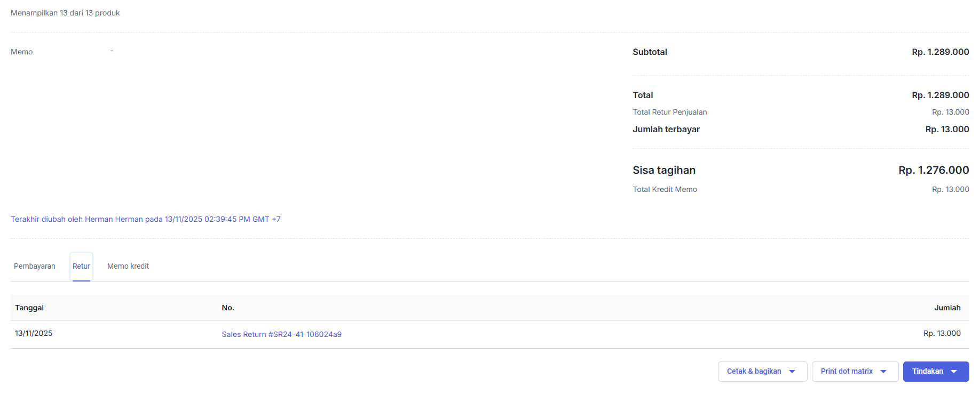Click the Jumlah column header
Viewport: 980px width, 402px height.
(x=947, y=308)
